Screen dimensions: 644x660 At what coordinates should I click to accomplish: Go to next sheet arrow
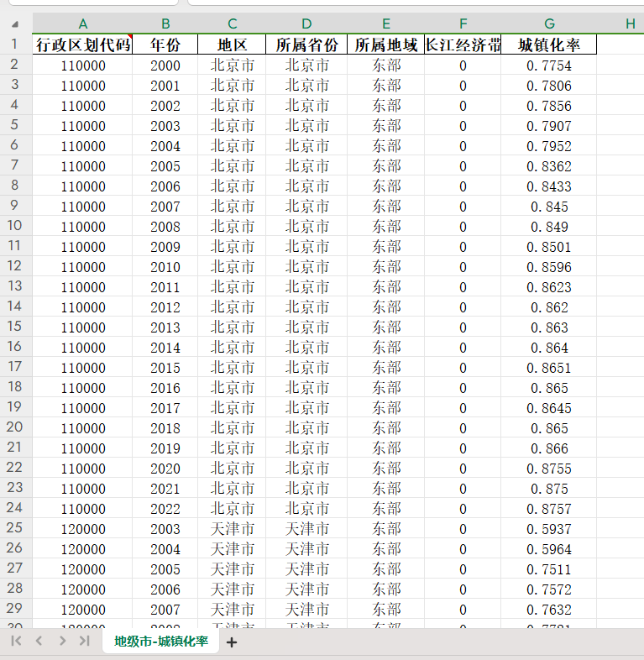point(62,641)
